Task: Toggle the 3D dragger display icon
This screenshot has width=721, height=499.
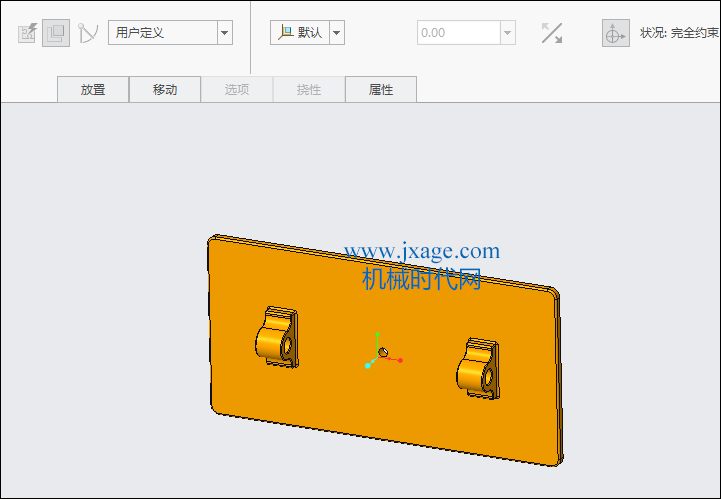Action: point(616,33)
